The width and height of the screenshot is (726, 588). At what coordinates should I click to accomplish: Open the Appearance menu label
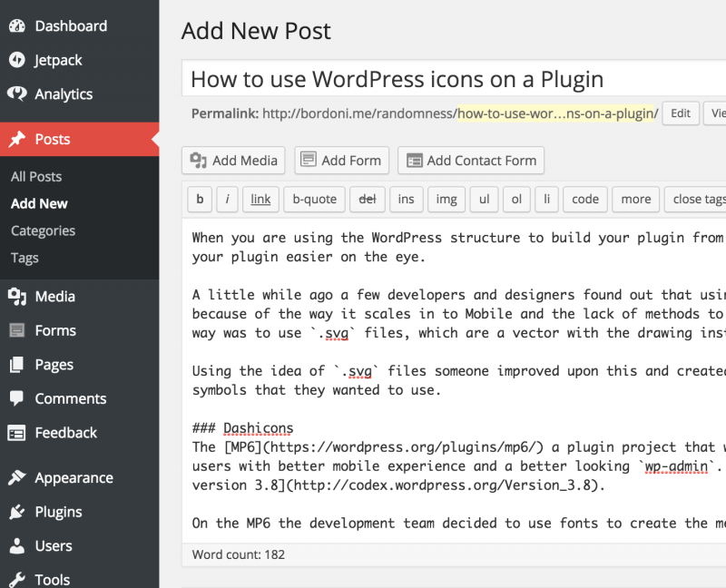click(x=74, y=478)
